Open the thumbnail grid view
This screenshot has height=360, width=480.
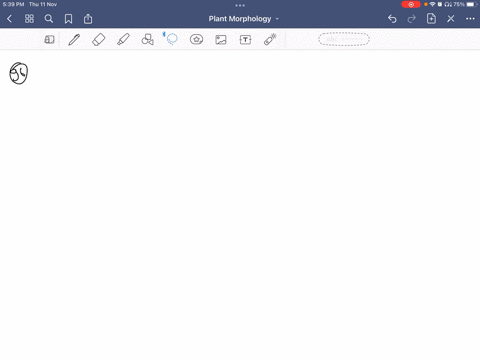[x=29, y=19]
